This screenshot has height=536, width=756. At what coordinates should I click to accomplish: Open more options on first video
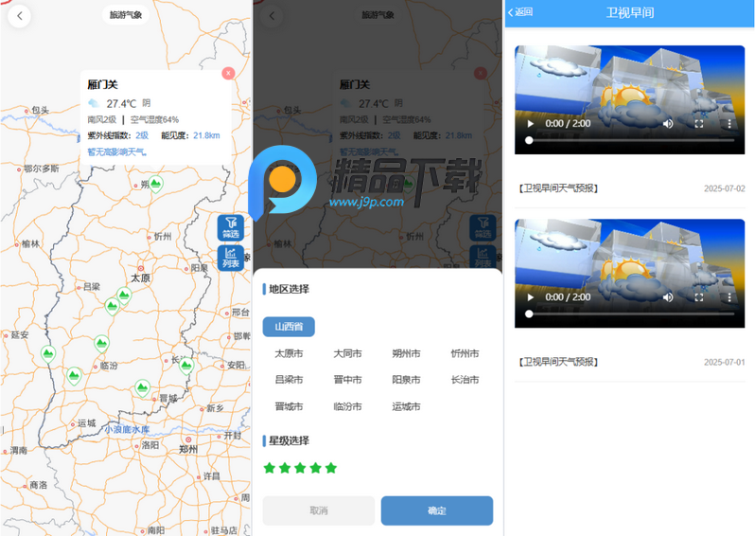point(729,123)
